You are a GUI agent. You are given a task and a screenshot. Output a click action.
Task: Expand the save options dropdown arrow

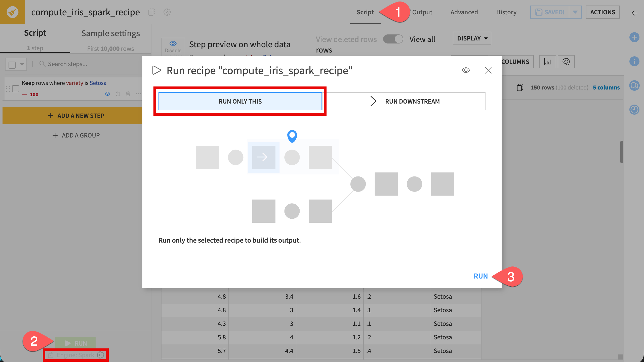click(575, 12)
